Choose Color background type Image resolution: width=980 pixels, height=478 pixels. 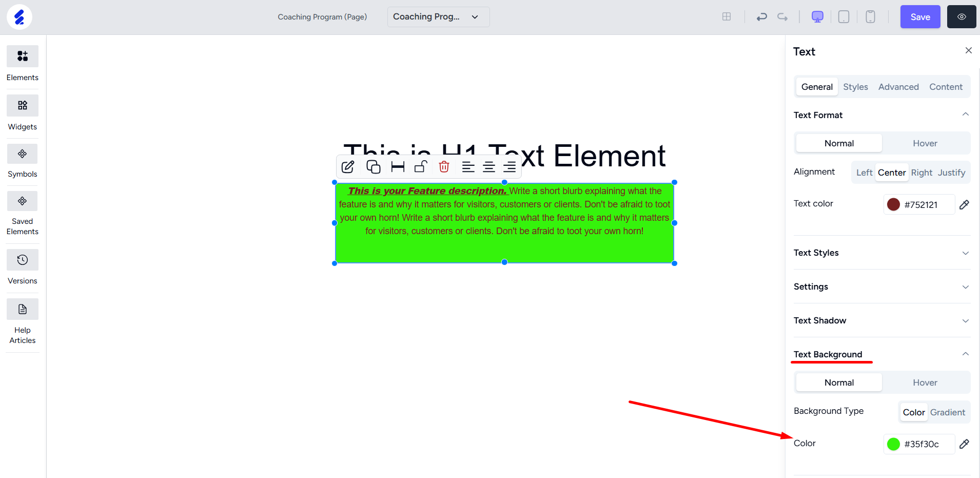point(914,412)
